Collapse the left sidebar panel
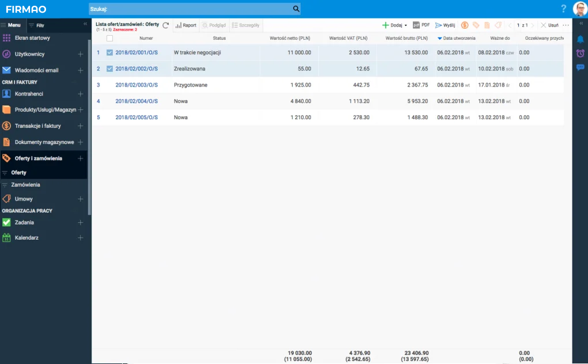This screenshot has height=364, width=588. pyautogui.click(x=85, y=24)
